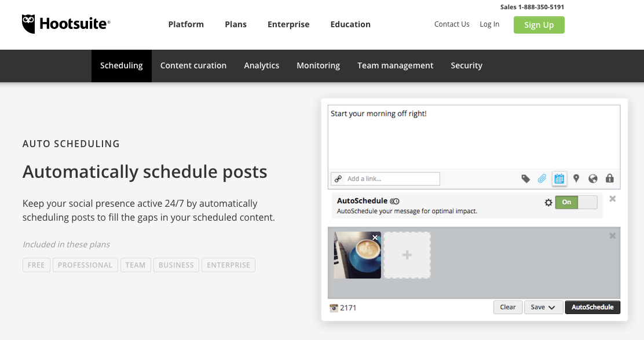Select the TEAM plan badge

136,265
